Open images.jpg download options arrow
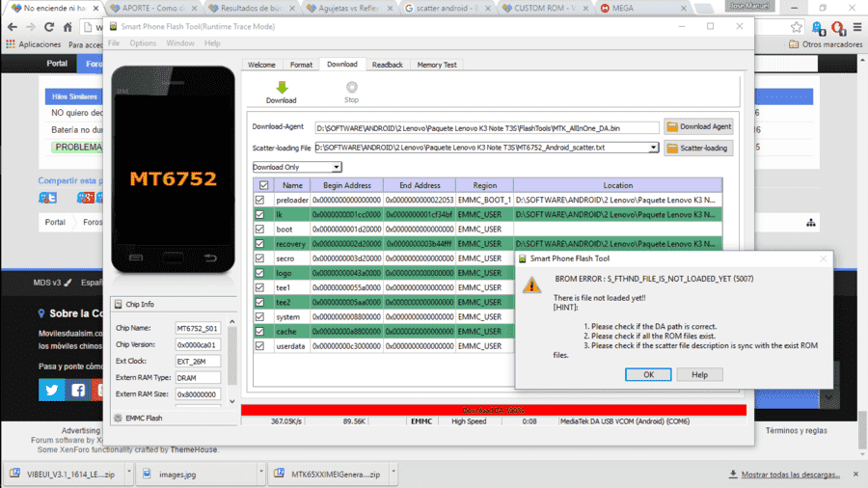The height and width of the screenshot is (488, 868). (x=260, y=472)
